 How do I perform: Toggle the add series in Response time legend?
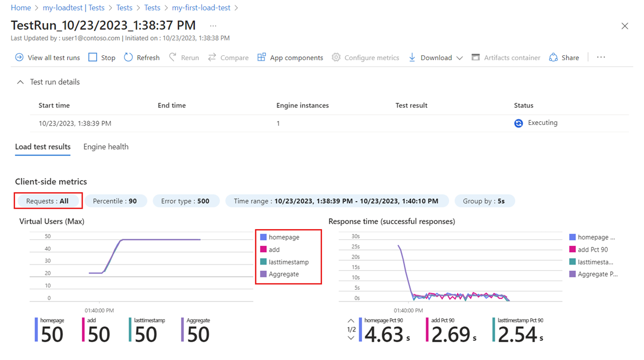click(x=592, y=249)
